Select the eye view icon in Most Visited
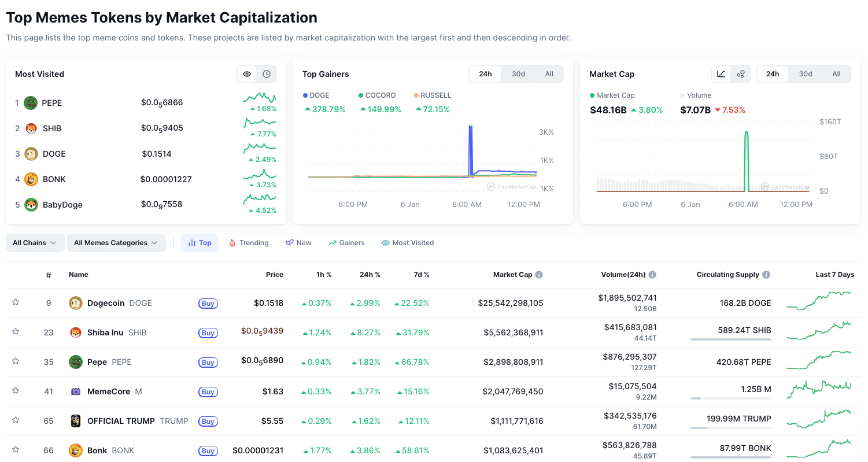The image size is (868, 462). [247, 74]
